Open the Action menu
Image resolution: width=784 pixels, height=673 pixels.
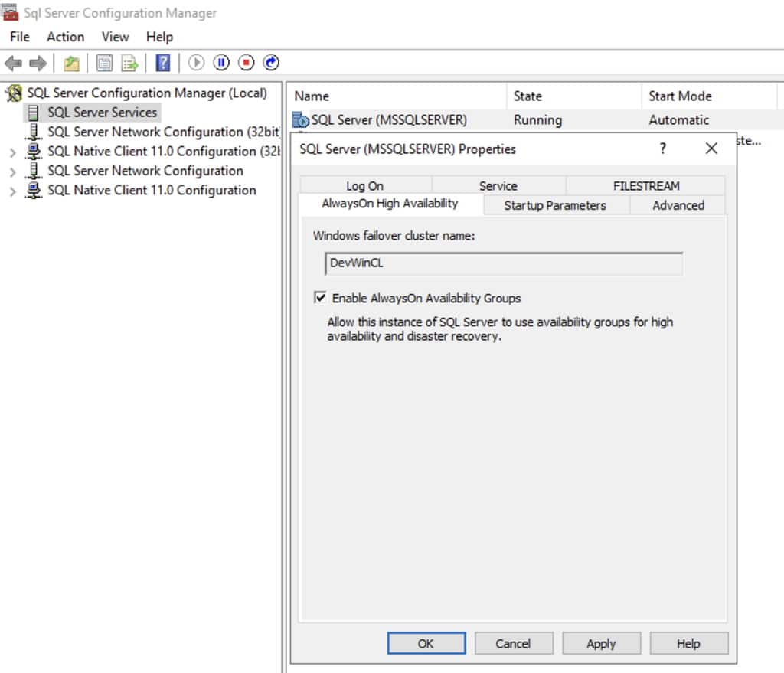click(65, 36)
